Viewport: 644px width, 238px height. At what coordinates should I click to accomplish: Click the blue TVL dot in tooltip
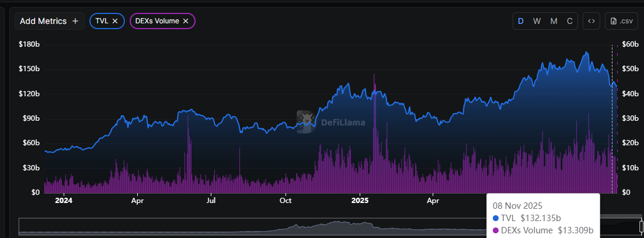tap(496, 218)
